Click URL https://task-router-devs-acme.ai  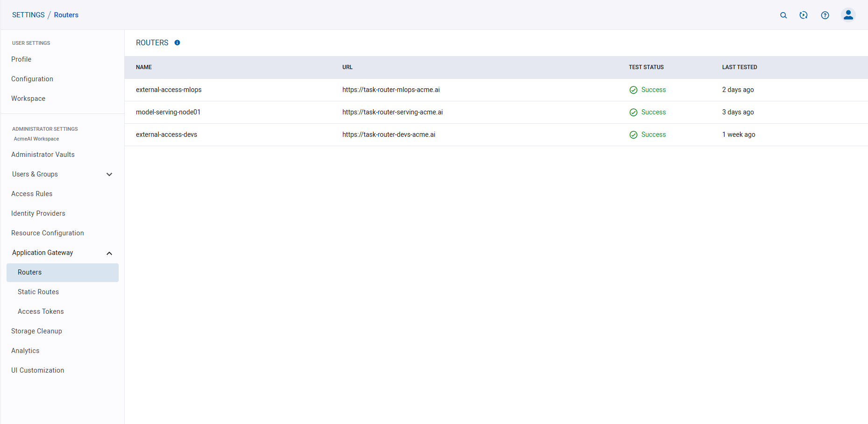tap(389, 134)
